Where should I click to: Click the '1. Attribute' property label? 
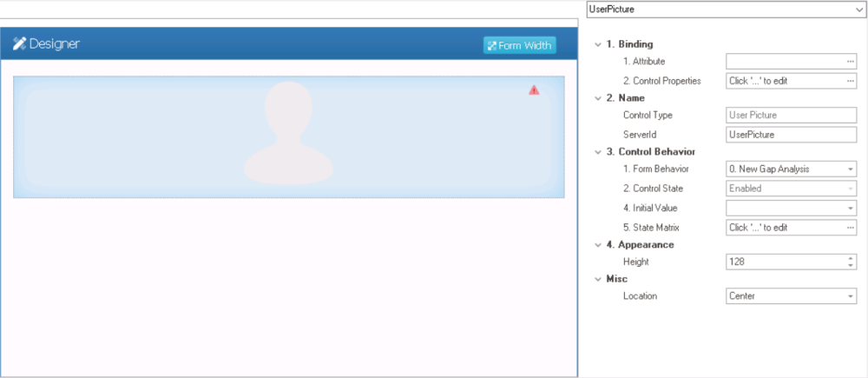coord(644,62)
